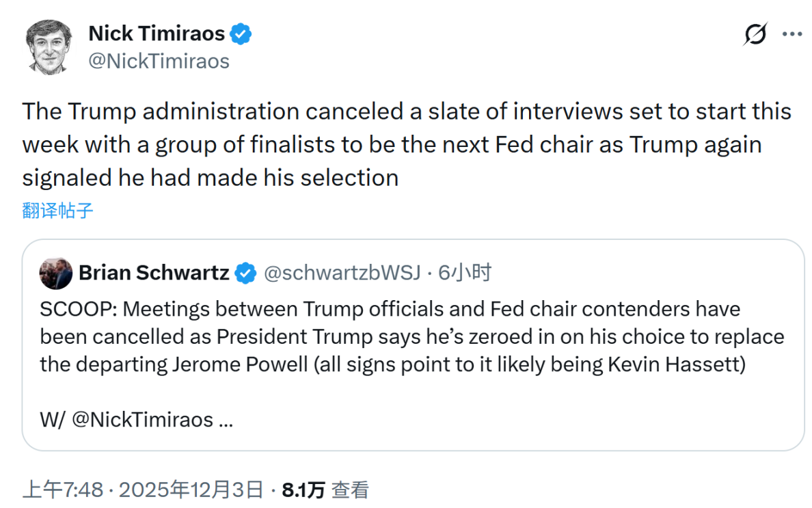Image resolution: width=812 pixels, height=508 pixels.
Task: Click the 翻译帖子 translate link
Action: [x=58, y=211]
